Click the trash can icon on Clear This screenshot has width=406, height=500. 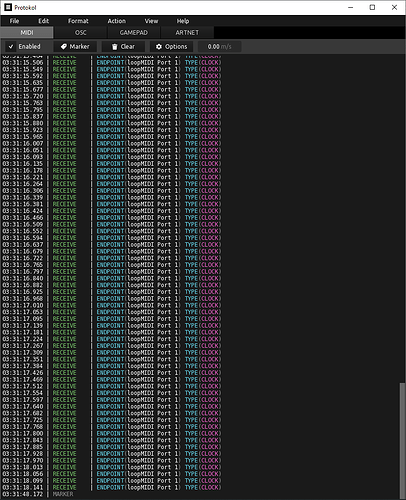[115, 47]
